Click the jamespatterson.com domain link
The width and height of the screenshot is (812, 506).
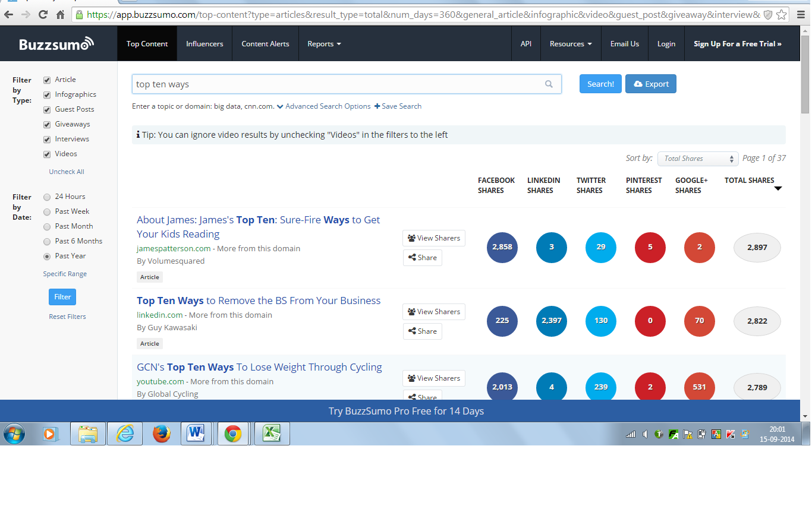click(x=174, y=249)
